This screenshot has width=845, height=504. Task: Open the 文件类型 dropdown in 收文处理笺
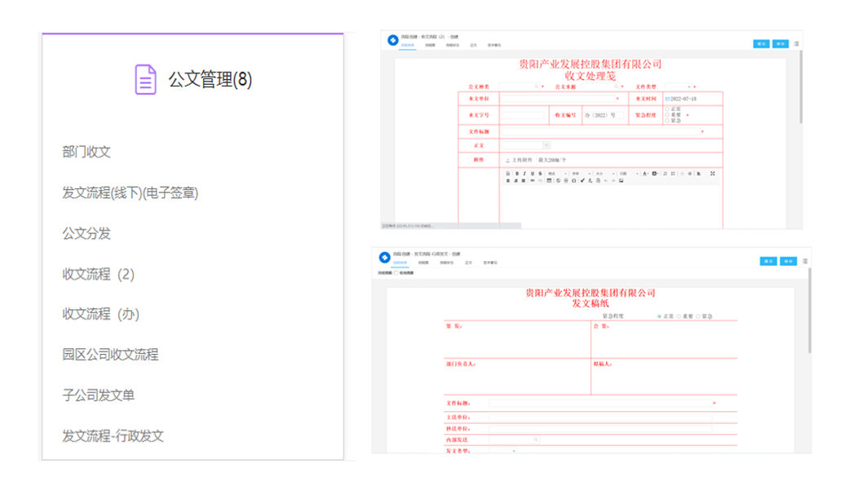click(x=678, y=86)
